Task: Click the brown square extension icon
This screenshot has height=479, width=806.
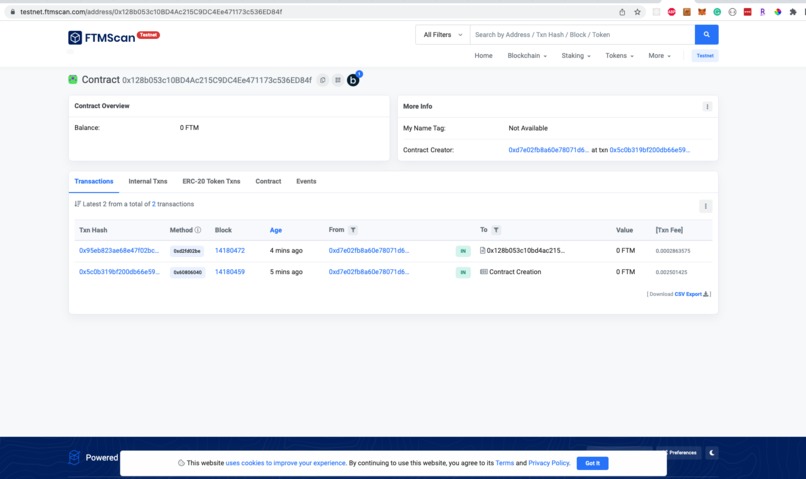Action: pos(687,12)
